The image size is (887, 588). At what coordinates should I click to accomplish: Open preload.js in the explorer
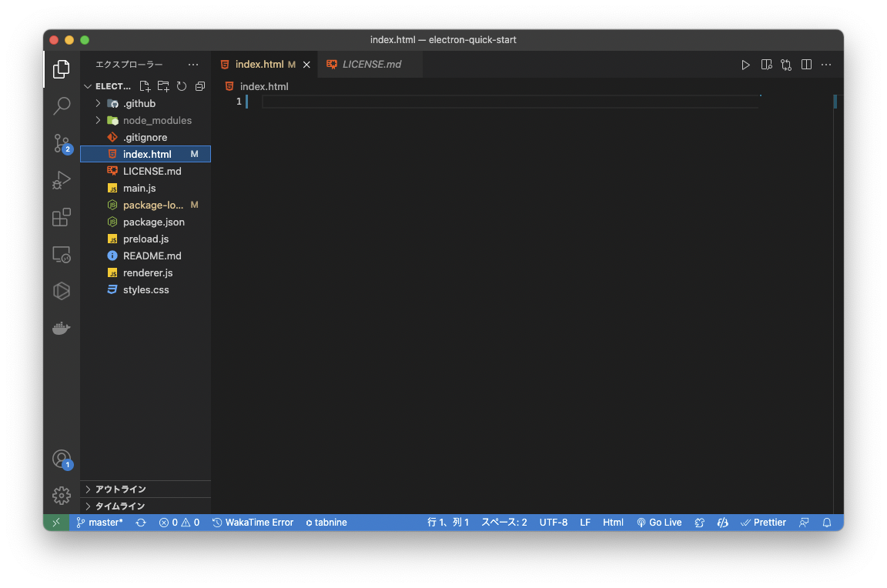pos(146,239)
